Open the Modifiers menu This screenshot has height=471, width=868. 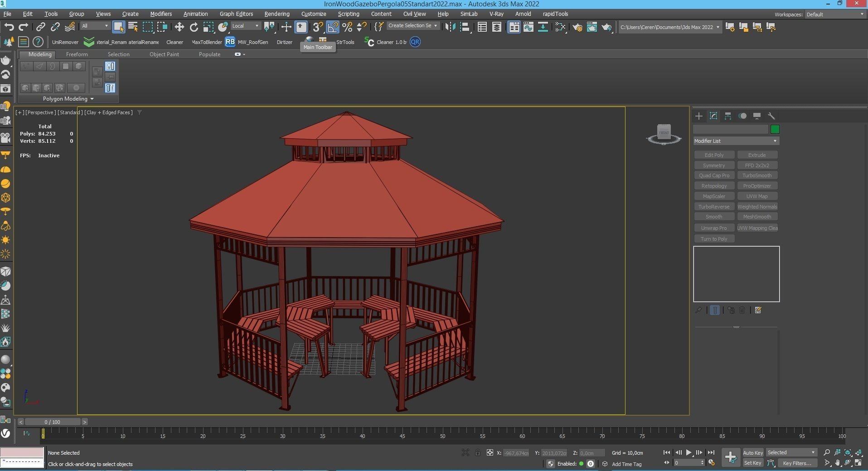coord(161,14)
